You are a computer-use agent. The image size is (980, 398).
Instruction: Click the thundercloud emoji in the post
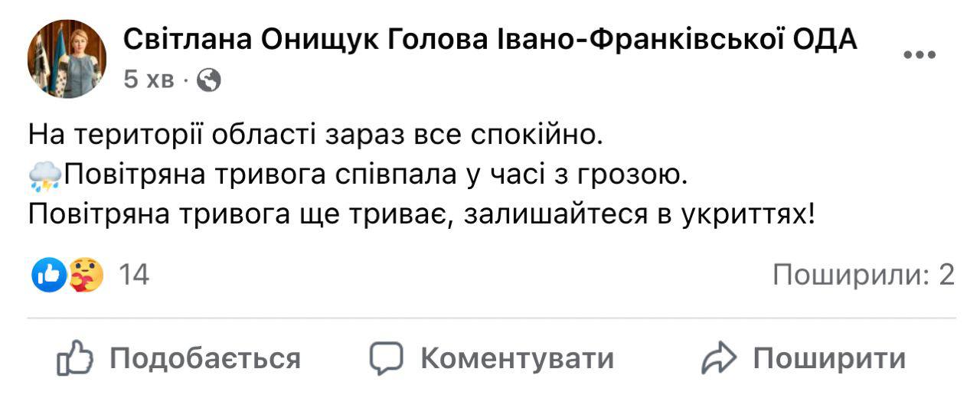44,178
